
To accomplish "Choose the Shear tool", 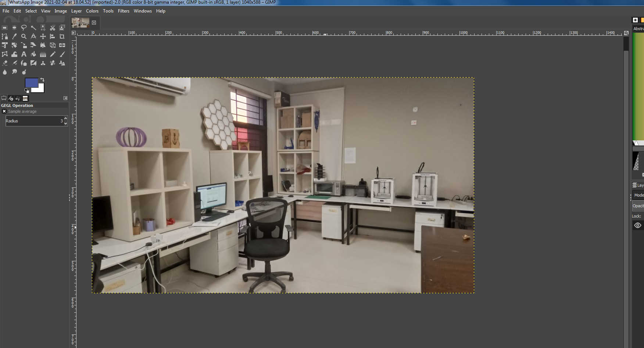I will [x=33, y=45].
